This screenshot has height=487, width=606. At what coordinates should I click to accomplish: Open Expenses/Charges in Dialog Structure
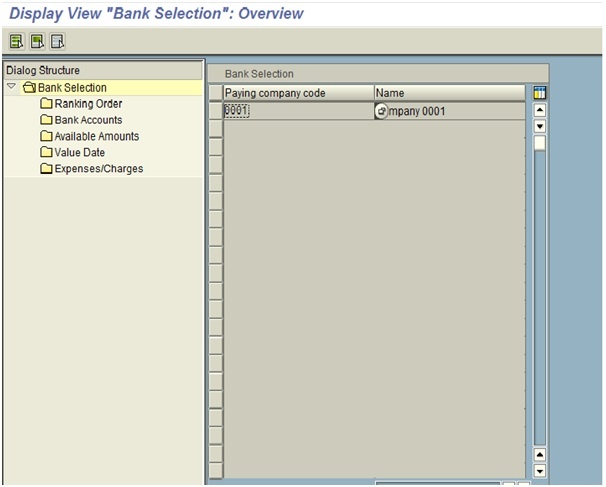click(x=98, y=168)
